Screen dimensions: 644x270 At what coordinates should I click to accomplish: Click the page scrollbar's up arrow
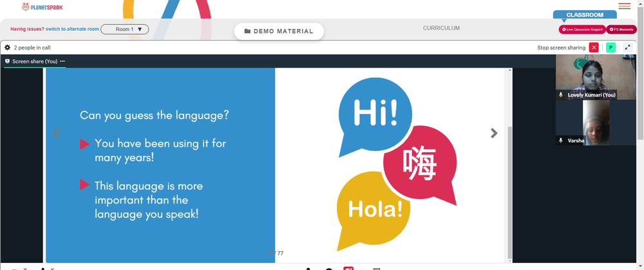[x=640, y=3]
